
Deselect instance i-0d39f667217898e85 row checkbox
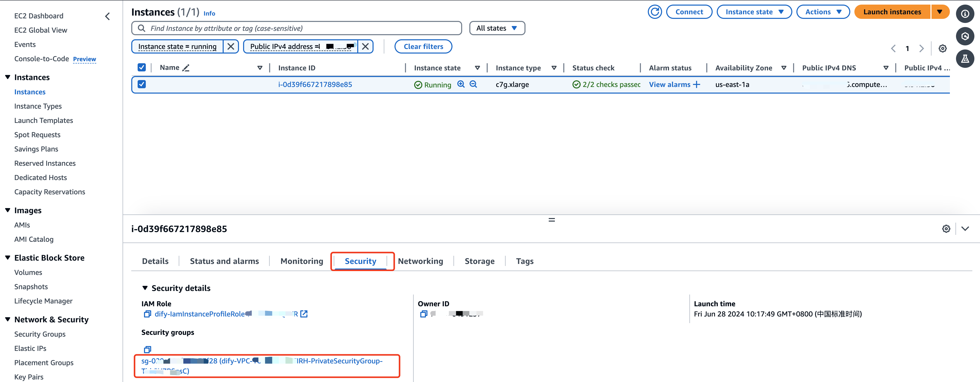pyautogui.click(x=141, y=84)
